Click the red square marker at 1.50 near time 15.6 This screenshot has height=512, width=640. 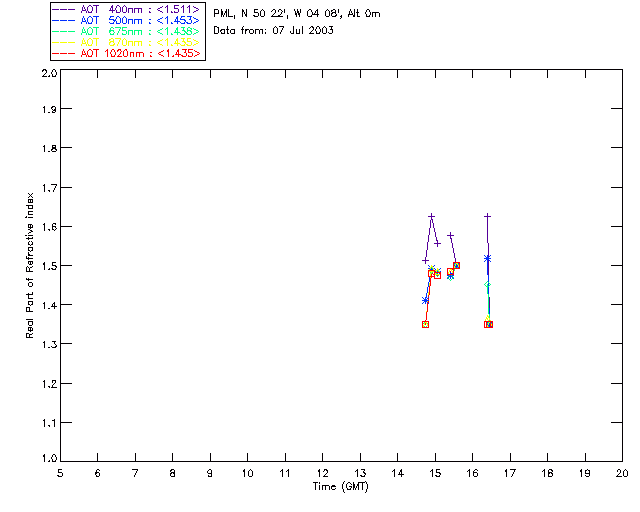456,265
